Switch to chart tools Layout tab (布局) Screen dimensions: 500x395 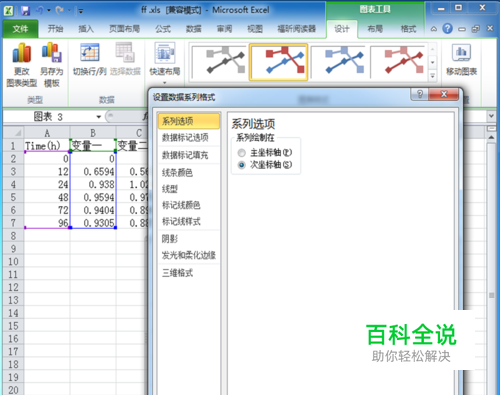click(375, 29)
